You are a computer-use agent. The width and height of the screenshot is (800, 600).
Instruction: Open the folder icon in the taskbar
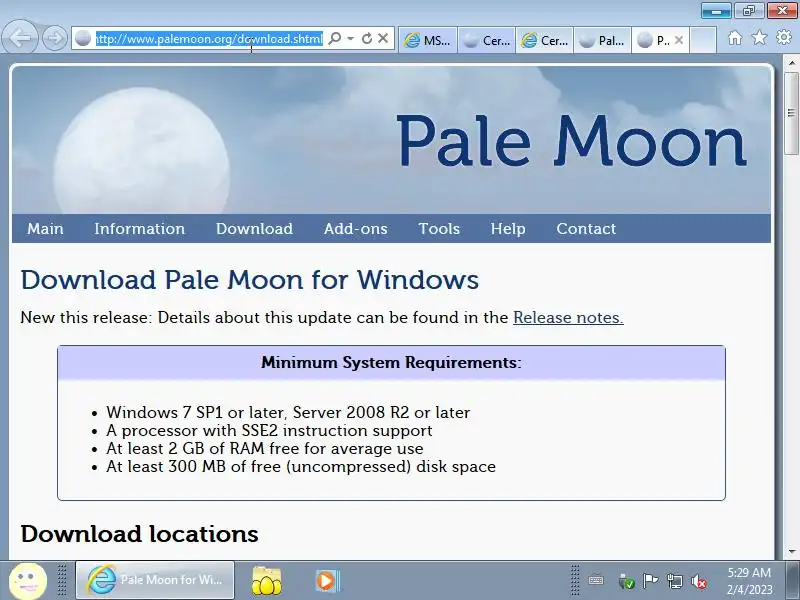(x=266, y=581)
